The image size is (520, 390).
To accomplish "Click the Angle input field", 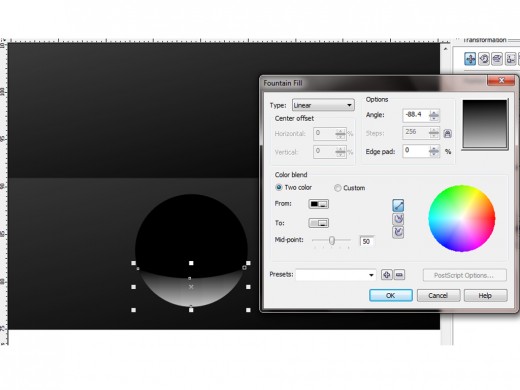I will coord(416,115).
